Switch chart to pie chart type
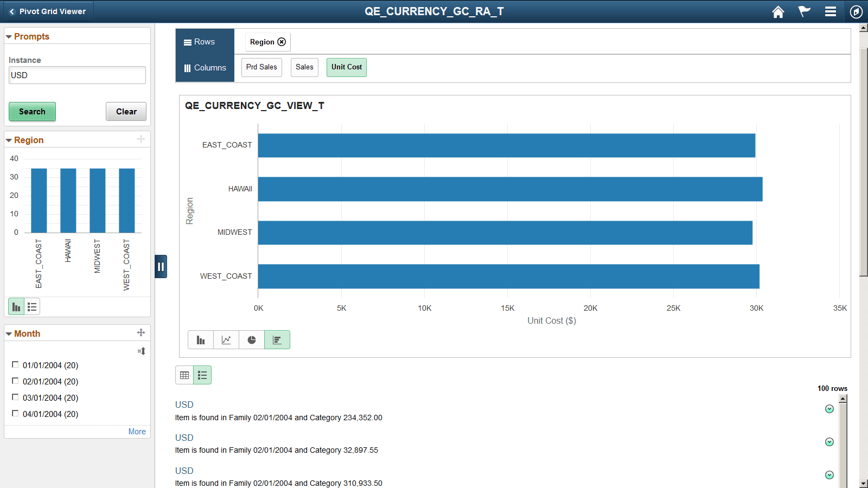The image size is (868, 488). pos(252,339)
